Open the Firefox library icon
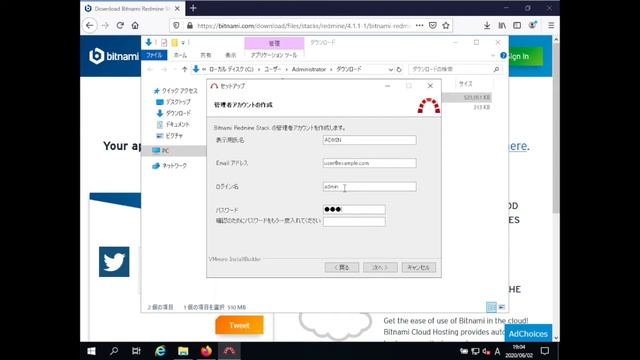 point(502,25)
